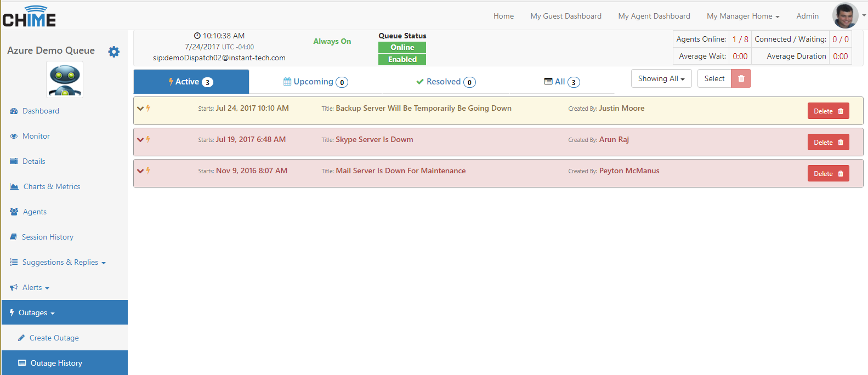Click the Select button

click(714, 78)
